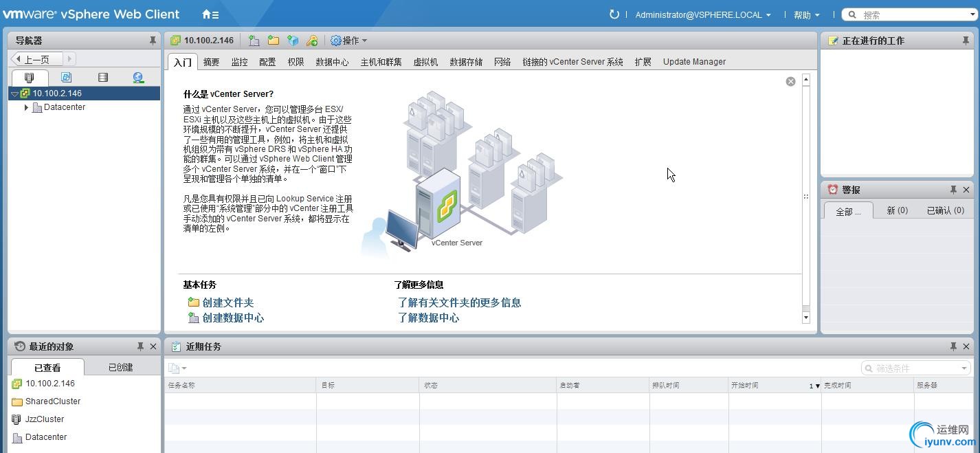980x453 pixels.
Task: Select the 已确认 (0) alarms tab
Action: click(946, 210)
